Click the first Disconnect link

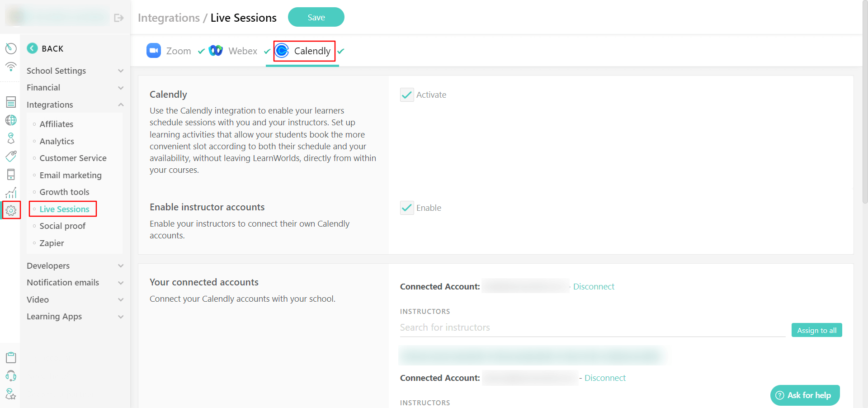594,286
